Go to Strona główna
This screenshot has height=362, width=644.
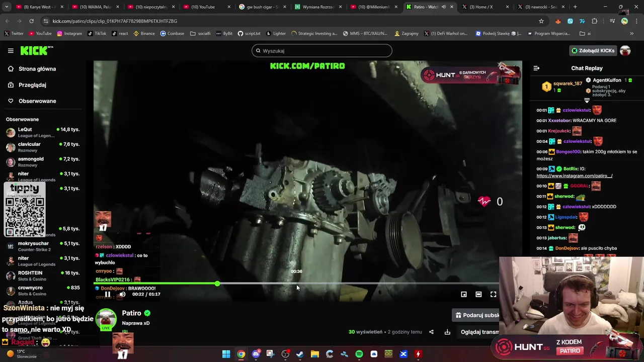tap(37, 69)
